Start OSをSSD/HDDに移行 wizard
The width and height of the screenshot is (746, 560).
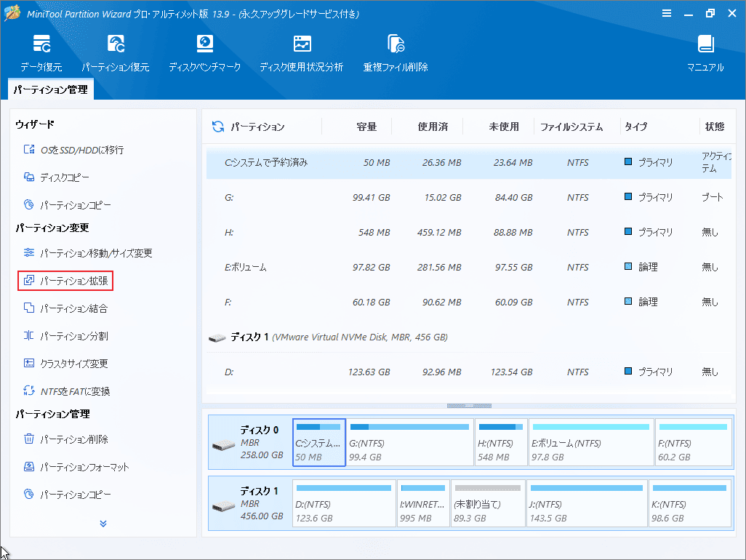pos(73,150)
